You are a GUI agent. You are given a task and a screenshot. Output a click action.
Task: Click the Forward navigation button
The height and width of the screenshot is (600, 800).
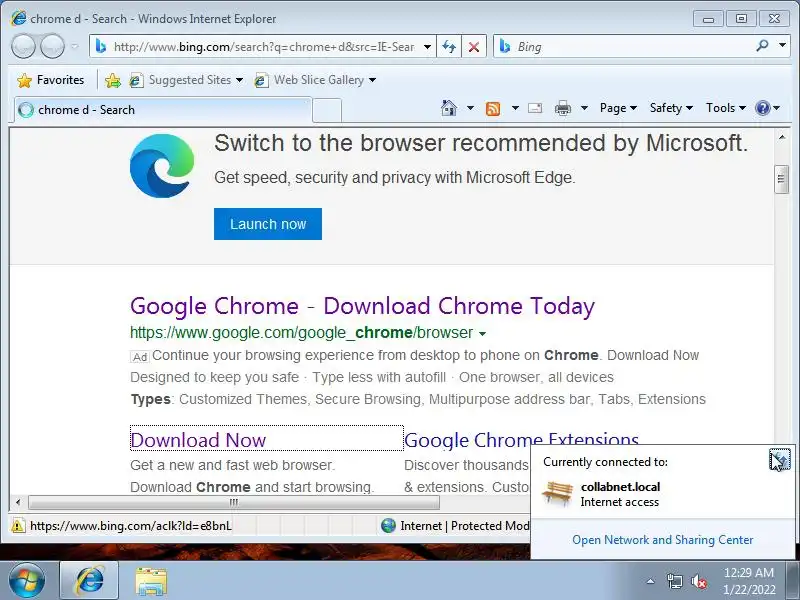pos(52,47)
